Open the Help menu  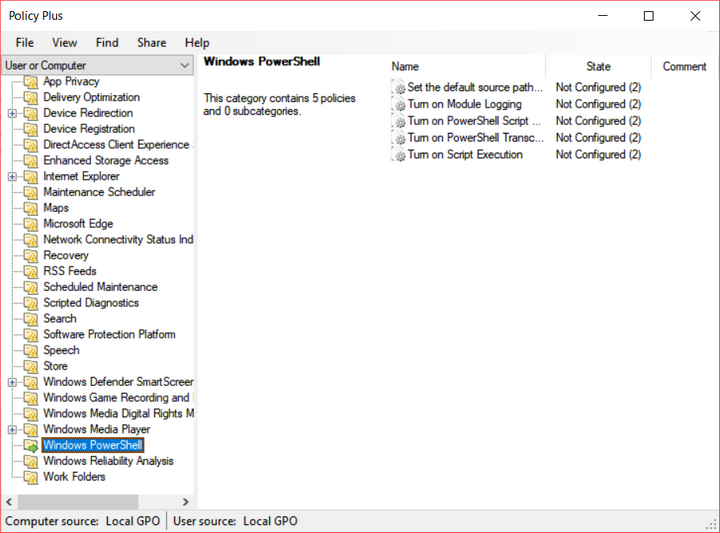tap(197, 43)
